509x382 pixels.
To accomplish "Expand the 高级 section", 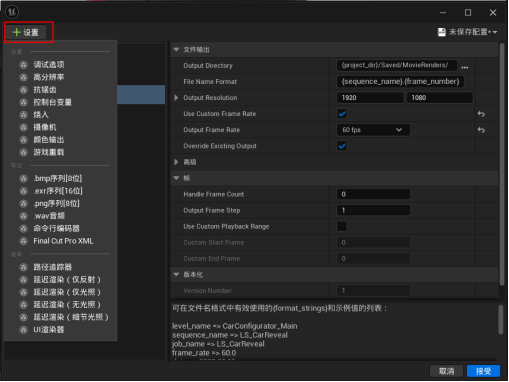I will (176, 162).
